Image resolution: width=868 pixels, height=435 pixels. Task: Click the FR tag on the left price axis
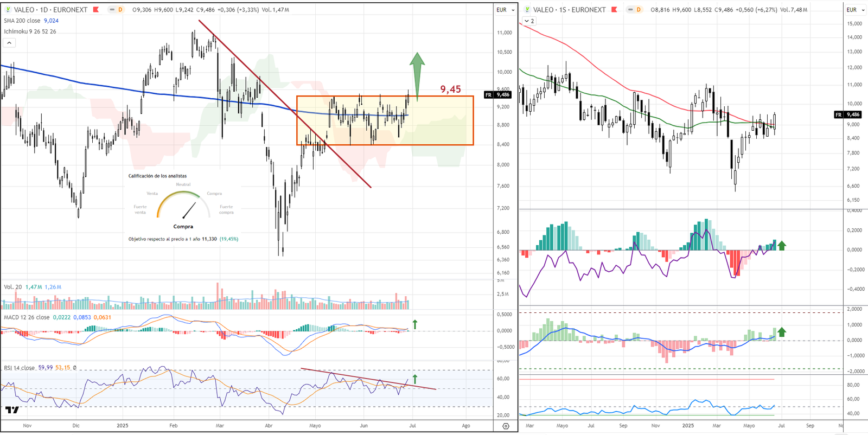488,95
